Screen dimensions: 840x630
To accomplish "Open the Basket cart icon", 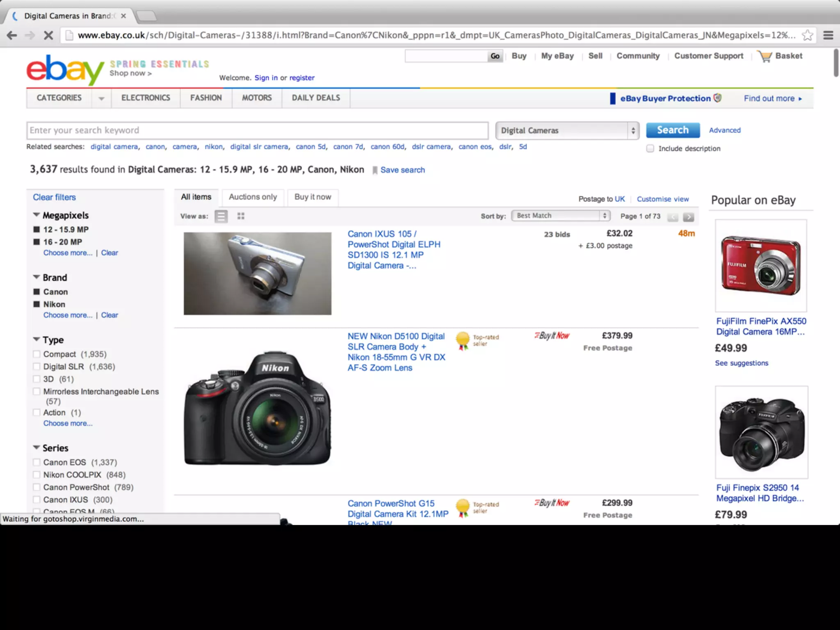I will (765, 56).
